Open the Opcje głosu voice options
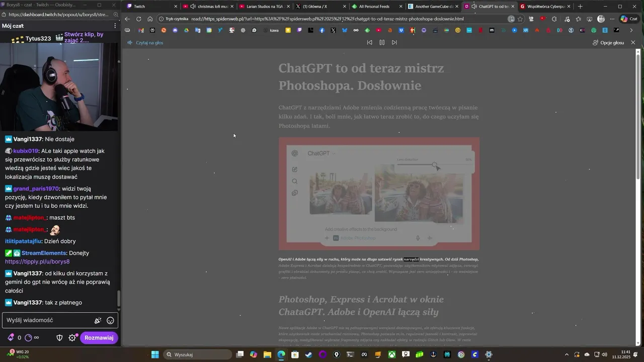 point(608,43)
